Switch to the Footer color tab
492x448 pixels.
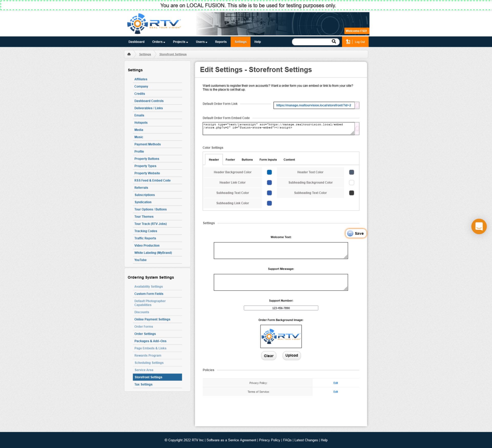[x=230, y=159]
